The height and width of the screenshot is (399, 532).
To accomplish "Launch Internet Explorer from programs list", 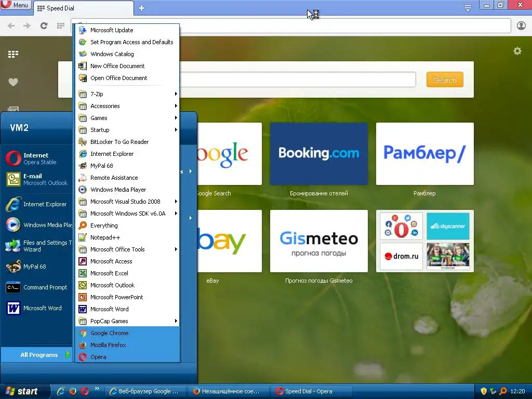I will (127, 154).
